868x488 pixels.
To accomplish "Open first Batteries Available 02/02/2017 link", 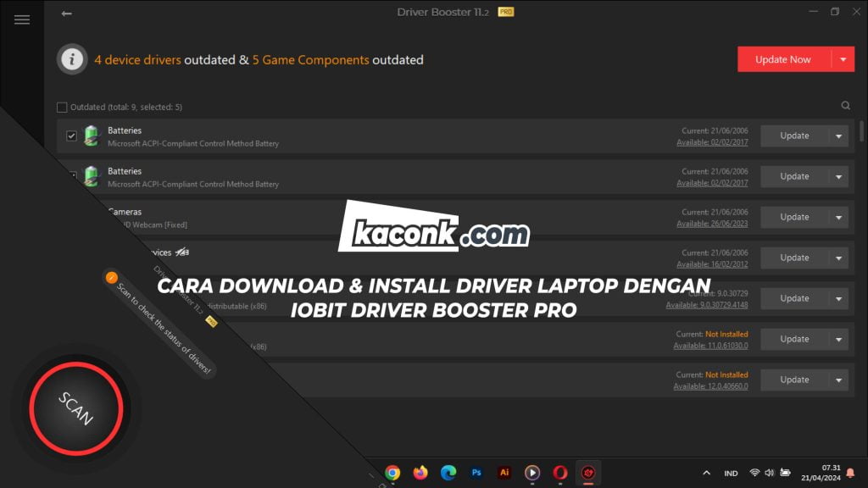I will [x=712, y=142].
